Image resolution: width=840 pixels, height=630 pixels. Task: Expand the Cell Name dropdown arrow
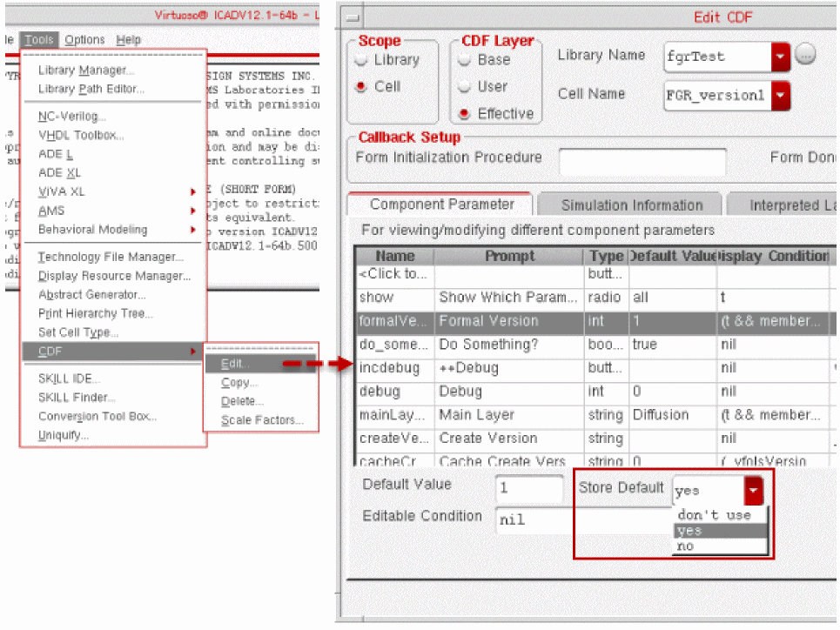pos(780,95)
